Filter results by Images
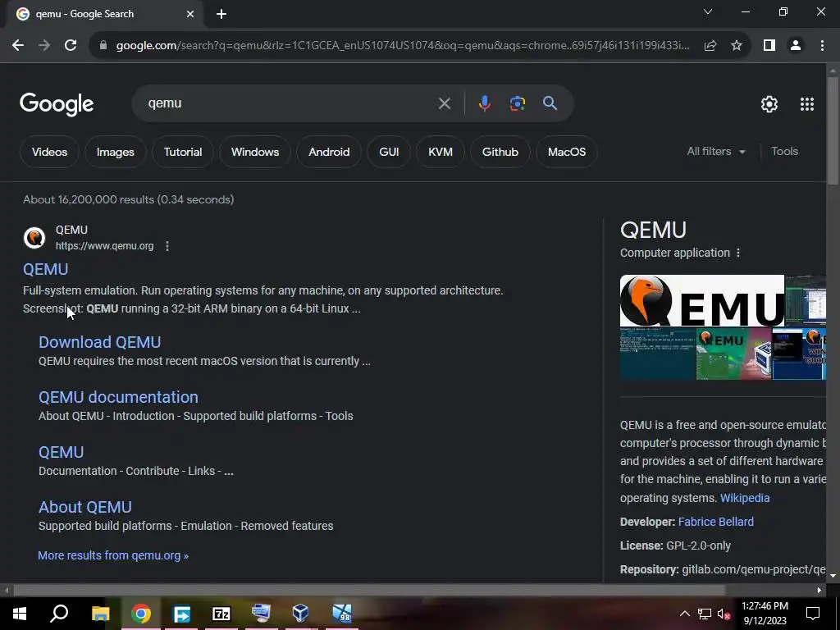This screenshot has width=840, height=630. 115,152
